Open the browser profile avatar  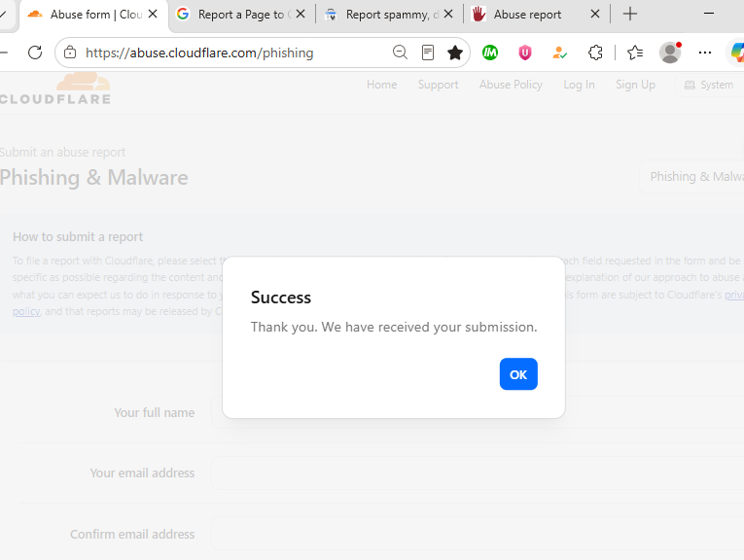point(670,52)
